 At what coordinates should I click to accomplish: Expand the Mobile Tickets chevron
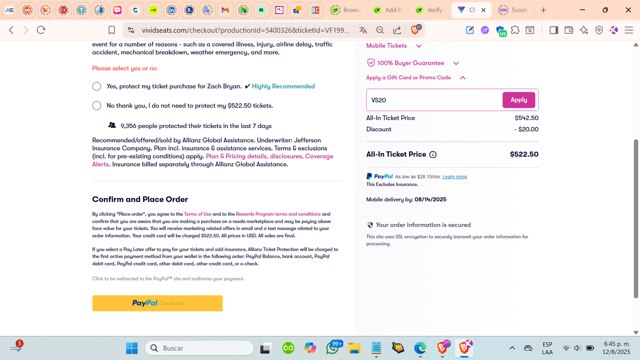(419, 46)
